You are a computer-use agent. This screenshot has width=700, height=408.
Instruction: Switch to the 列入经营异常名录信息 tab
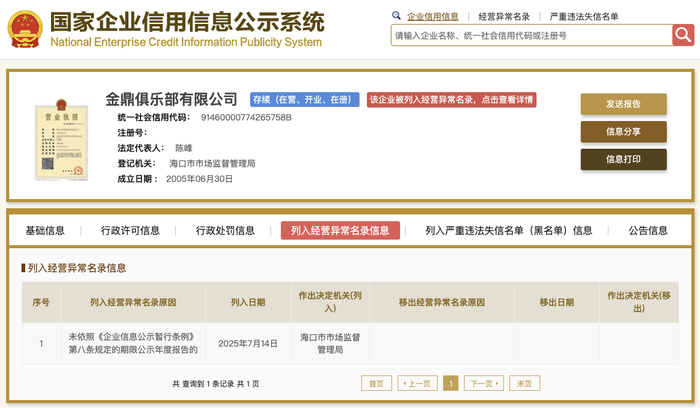[340, 230]
